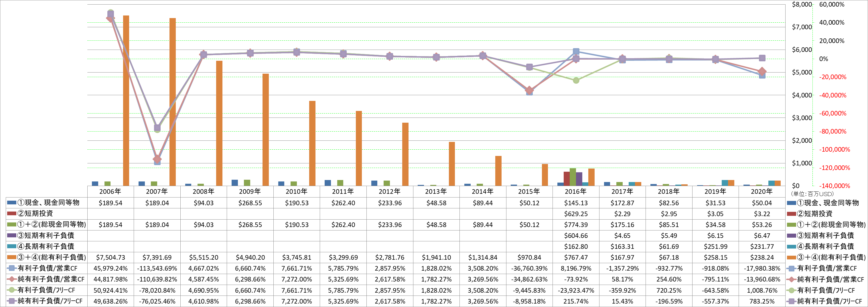Select the $4,000 axis label
Image resolution: width=868 pixels, height=307 pixels.
coord(802,95)
